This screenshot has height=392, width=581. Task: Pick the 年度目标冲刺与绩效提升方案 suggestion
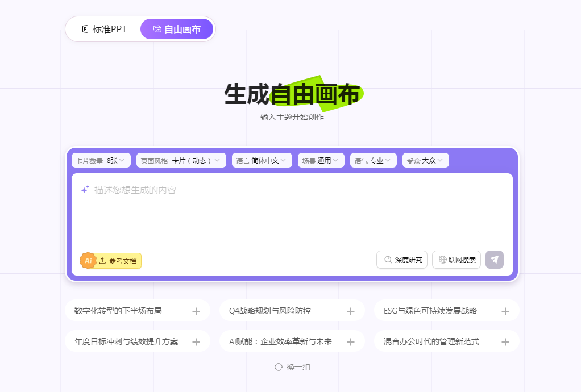pyautogui.click(x=138, y=341)
